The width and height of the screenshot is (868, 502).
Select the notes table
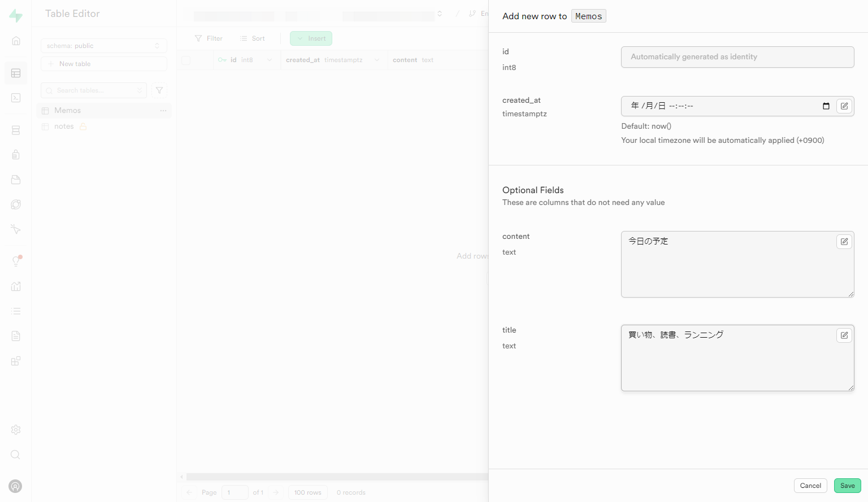coord(64,126)
